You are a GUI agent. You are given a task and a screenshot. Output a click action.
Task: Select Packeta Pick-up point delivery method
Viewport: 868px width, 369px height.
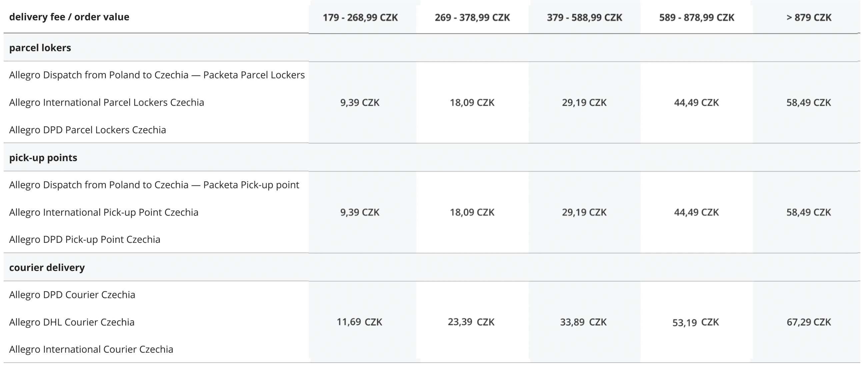pos(154,185)
